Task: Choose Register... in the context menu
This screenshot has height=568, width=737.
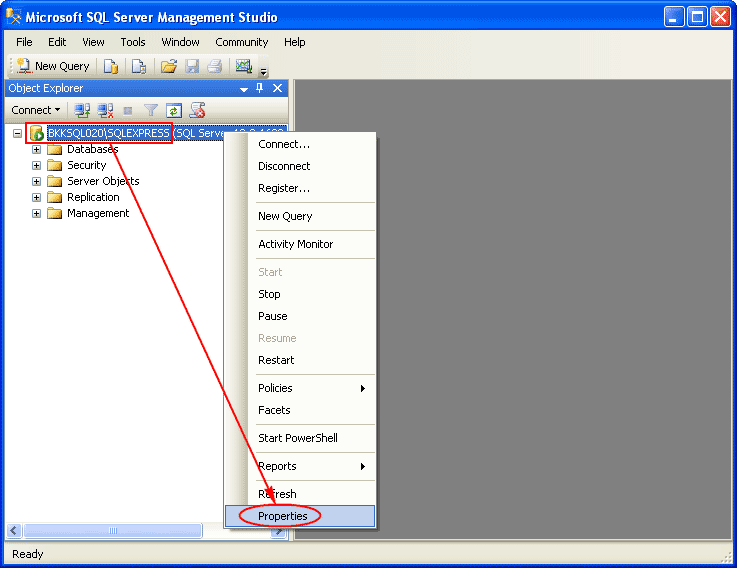Action: [x=300, y=189]
